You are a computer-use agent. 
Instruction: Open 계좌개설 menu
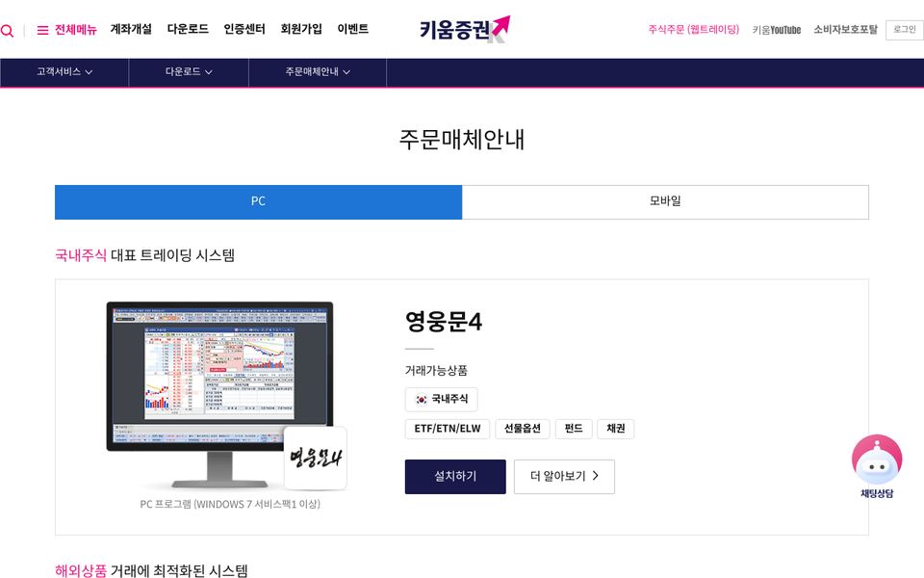tap(131, 29)
